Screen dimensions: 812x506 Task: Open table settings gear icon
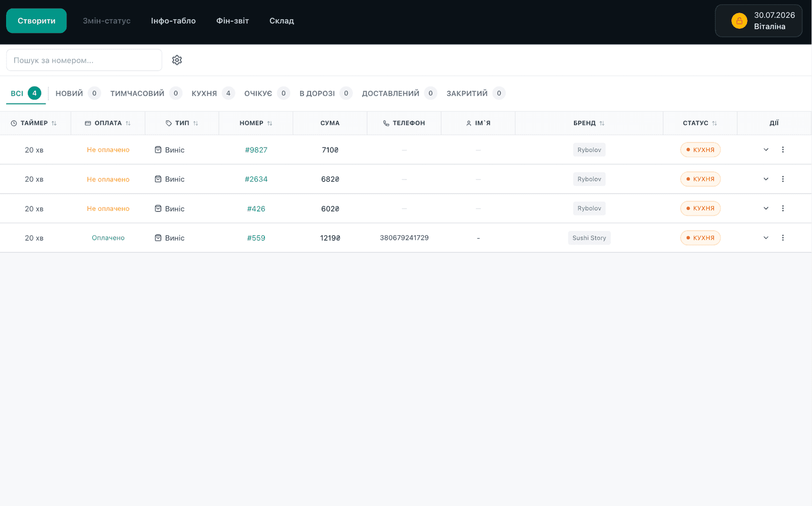point(177,60)
